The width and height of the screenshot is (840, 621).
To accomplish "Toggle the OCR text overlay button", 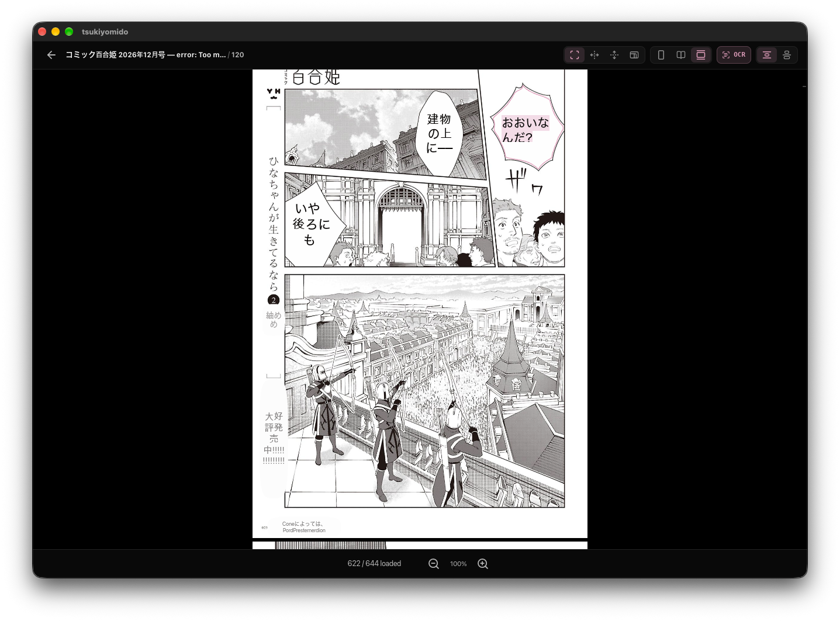I will tap(734, 55).
